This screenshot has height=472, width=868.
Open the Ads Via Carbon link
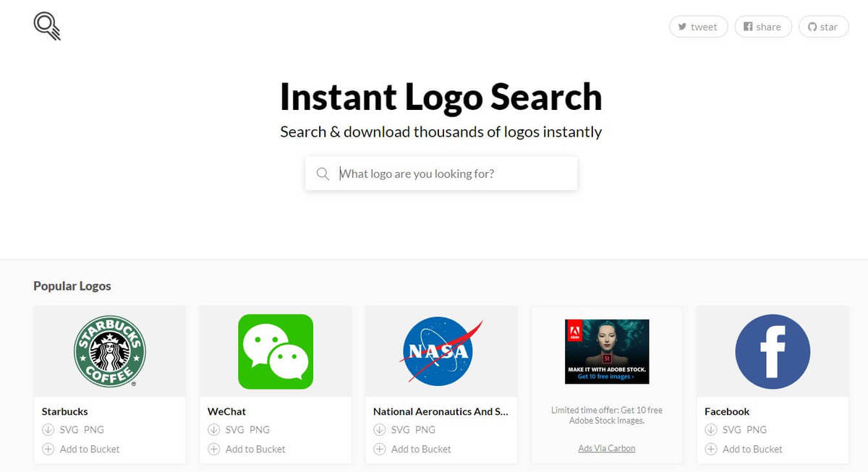click(x=606, y=447)
